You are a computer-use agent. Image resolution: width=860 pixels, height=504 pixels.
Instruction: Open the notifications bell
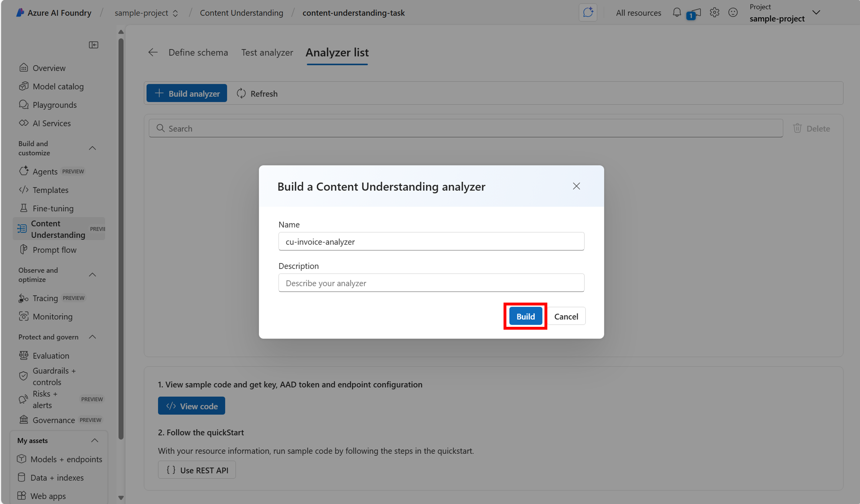coord(676,12)
